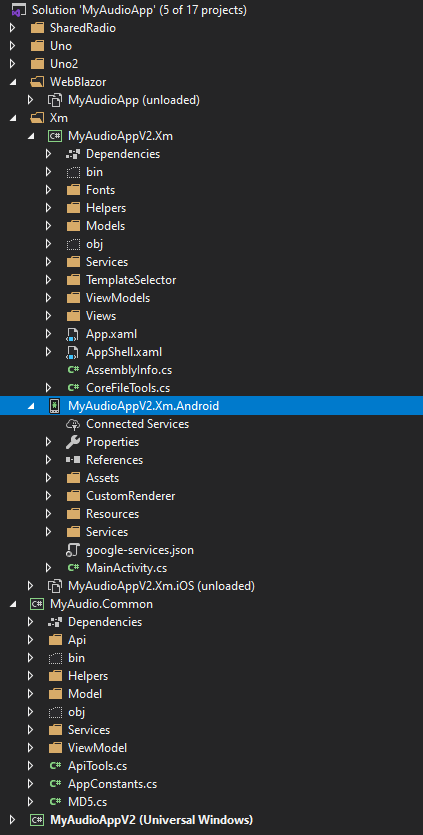Image resolution: width=423 pixels, height=835 pixels.
Task: Click the JSON file icon for google-services.json
Action: coord(72,550)
